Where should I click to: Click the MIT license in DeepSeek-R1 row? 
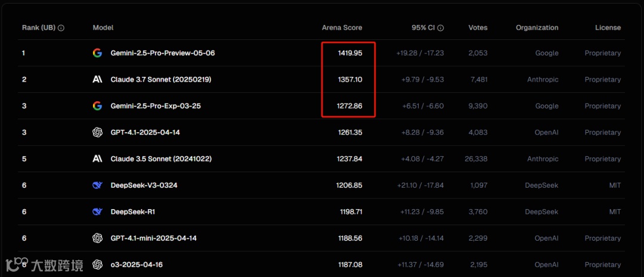click(x=615, y=211)
